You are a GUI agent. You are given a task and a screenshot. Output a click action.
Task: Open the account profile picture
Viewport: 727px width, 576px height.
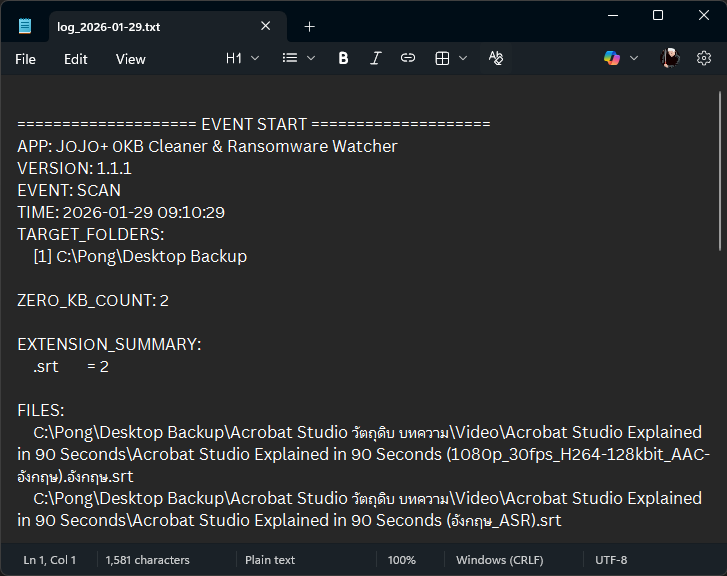click(x=670, y=58)
